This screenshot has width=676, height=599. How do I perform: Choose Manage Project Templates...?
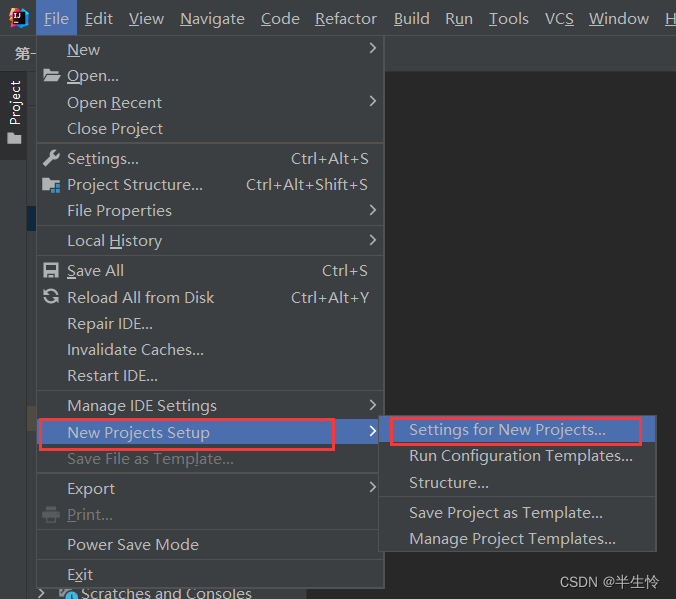click(x=517, y=539)
